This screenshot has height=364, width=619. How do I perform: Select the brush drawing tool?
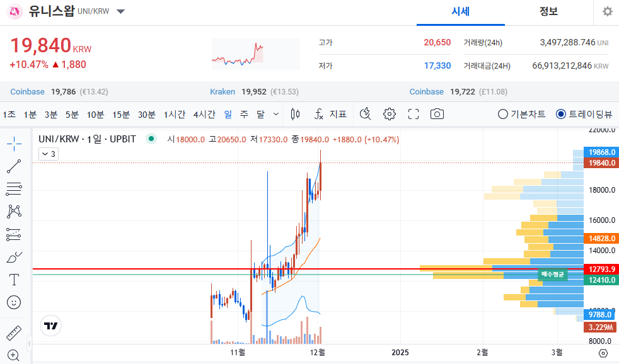(14, 257)
